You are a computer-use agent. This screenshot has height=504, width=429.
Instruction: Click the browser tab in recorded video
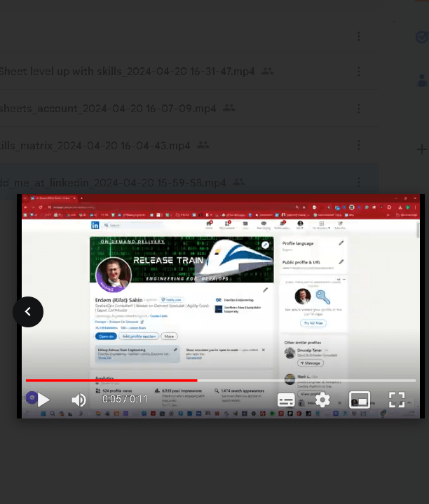tap(53, 198)
